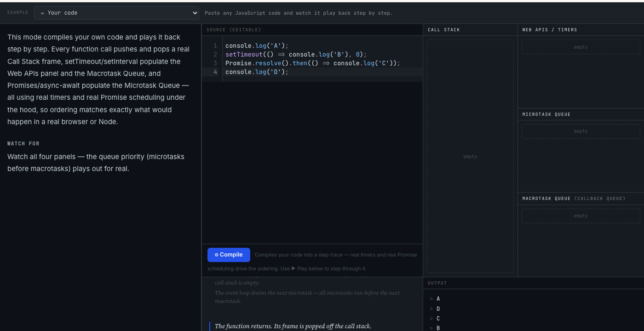
Task: Click the Watch For heading
Action: (23, 143)
